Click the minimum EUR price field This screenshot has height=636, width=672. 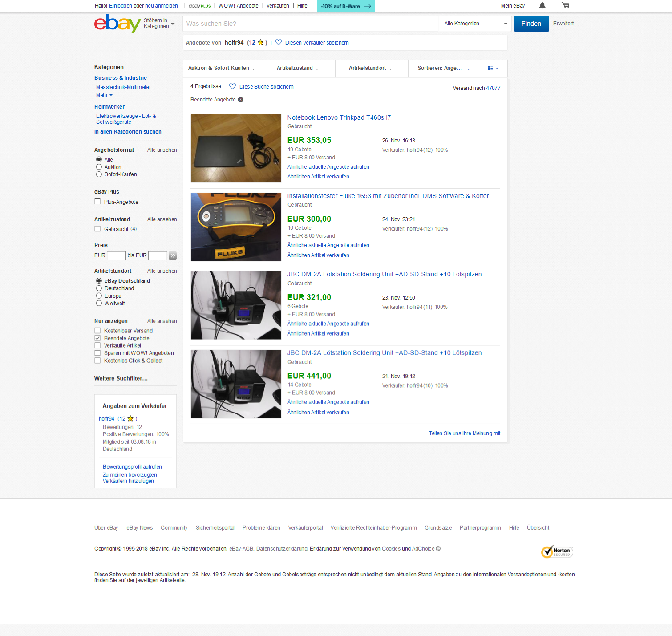(116, 255)
